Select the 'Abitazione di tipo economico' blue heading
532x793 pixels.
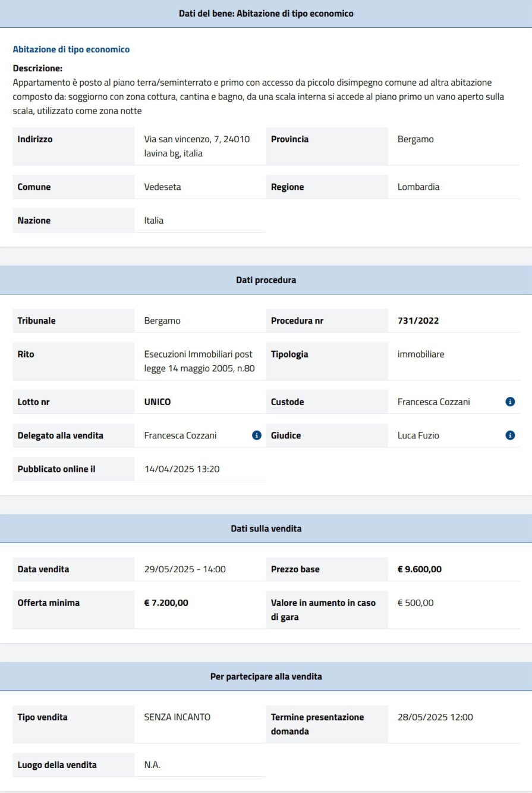click(x=71, y=49)
